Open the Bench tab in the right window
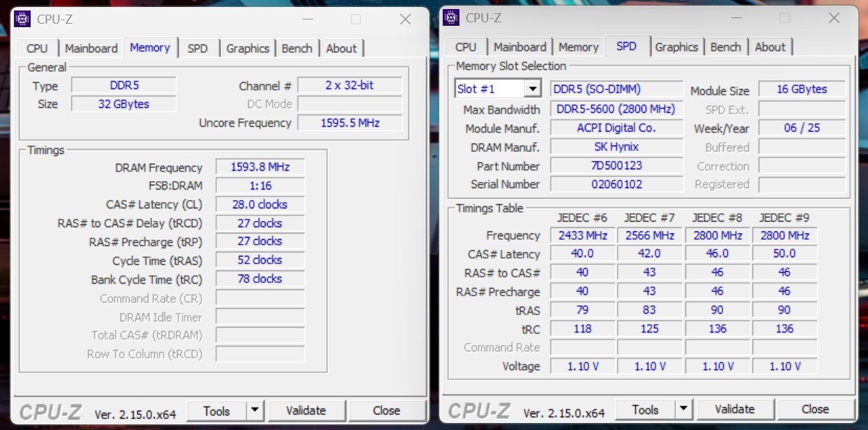The width and height of the screenshot is (868, 430). (726, 47)
